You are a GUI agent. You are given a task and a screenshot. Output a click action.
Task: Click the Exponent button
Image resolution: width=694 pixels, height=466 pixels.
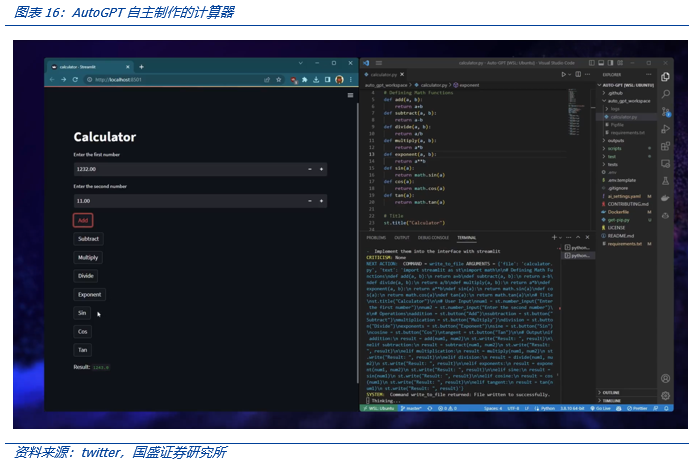89,294
